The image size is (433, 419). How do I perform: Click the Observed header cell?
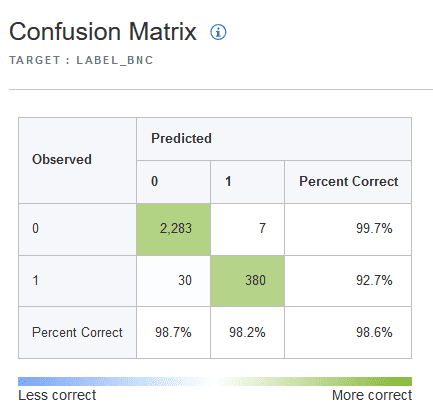click(x=77, y=160)
